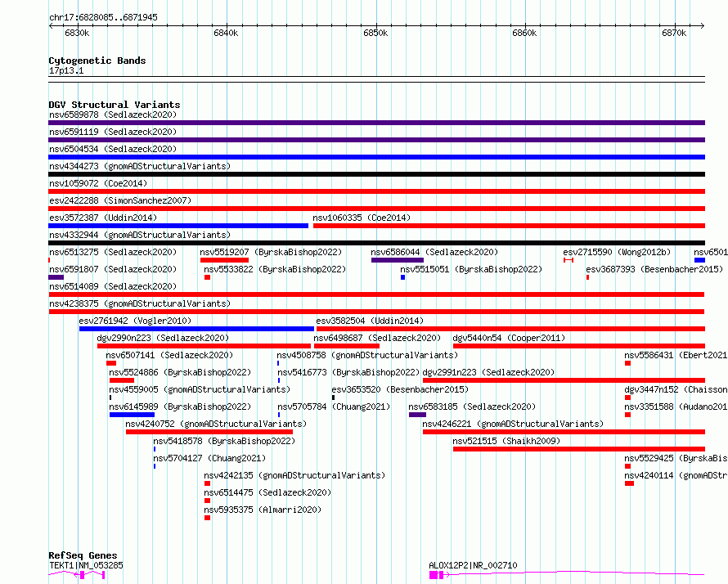Image resolution: width=728 pixels, height=584 pixels.
Task: Click the esv2761942 (Vogler2010) blue bar
Action: click(197, 329)
